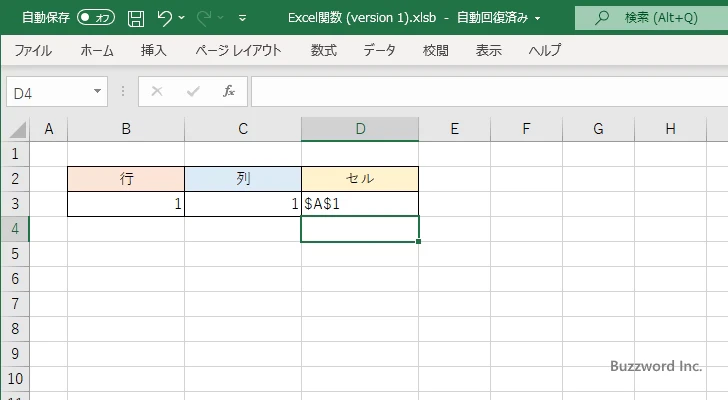The height and width of the screenshot is (400, 728).
Task: Click cell B3 containing 1
Action: point(126,204)
